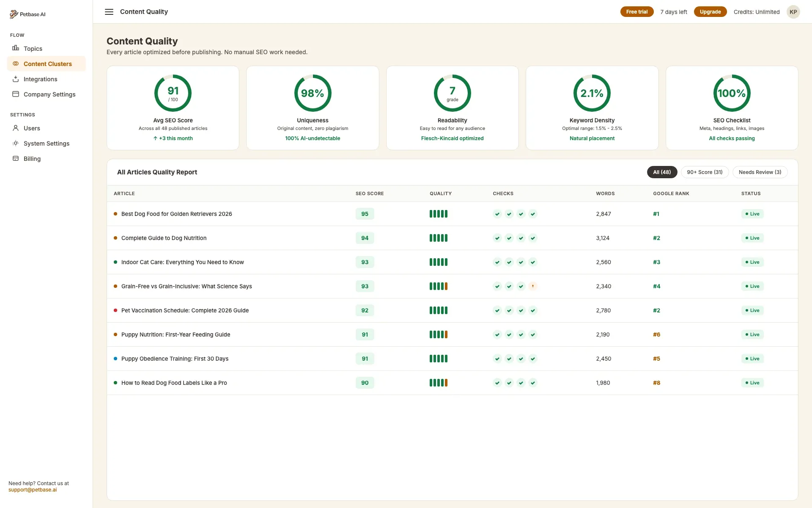Toggle fourth check on Pet Vaccination Schedule row
The width and height of the screenshot is (812, 508).
(533, 310)
